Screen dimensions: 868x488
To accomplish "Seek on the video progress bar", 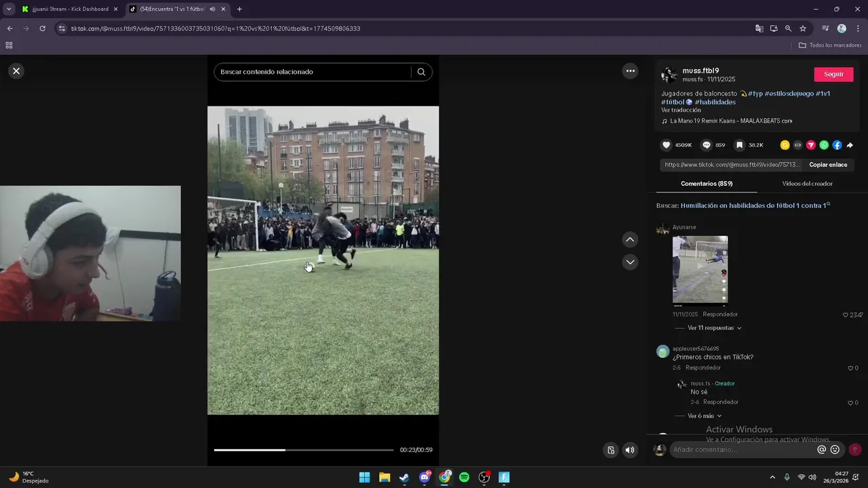I will pos(304,450).
